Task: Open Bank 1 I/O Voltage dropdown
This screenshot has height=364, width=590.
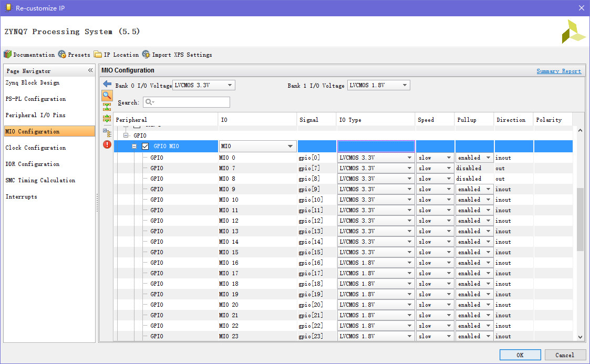Action: pyautogui.click(x=378, y=86)
